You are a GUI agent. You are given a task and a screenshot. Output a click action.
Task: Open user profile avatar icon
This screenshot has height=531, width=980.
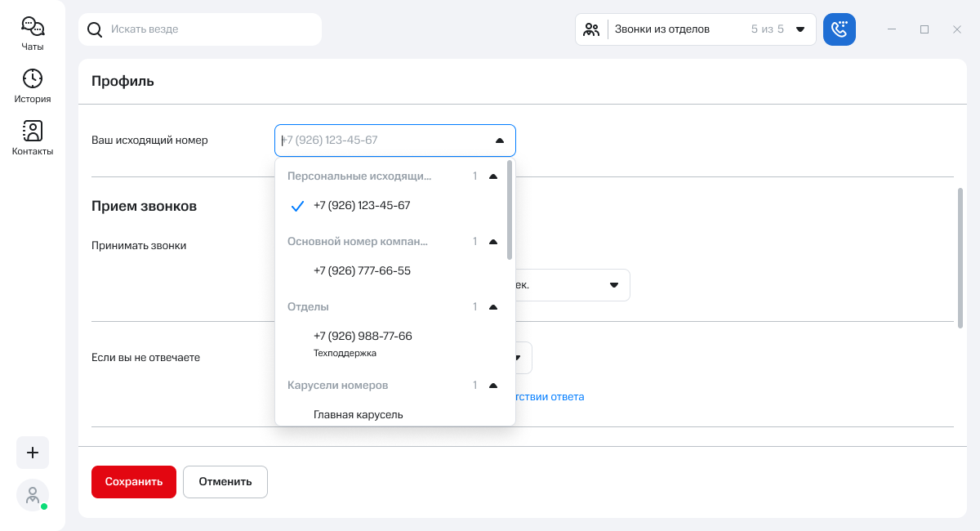(x=33, y=495)
